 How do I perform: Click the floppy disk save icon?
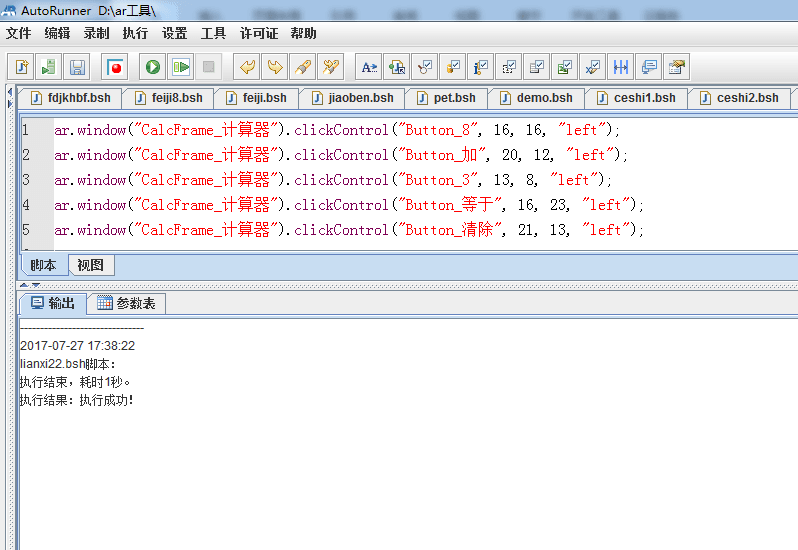click(77, 67)
